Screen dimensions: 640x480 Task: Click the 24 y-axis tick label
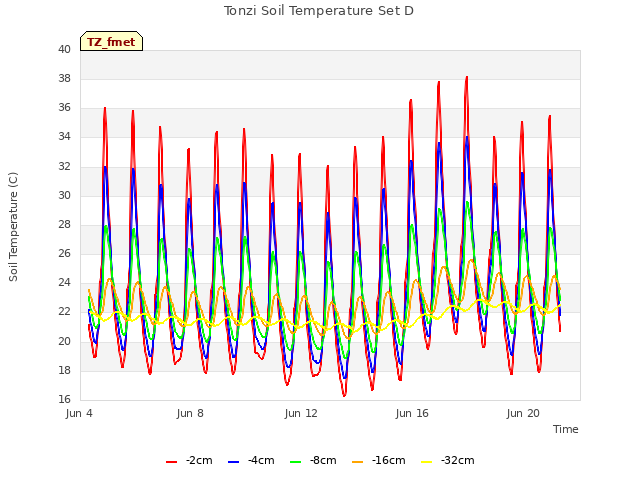click(x=64, y=282)
